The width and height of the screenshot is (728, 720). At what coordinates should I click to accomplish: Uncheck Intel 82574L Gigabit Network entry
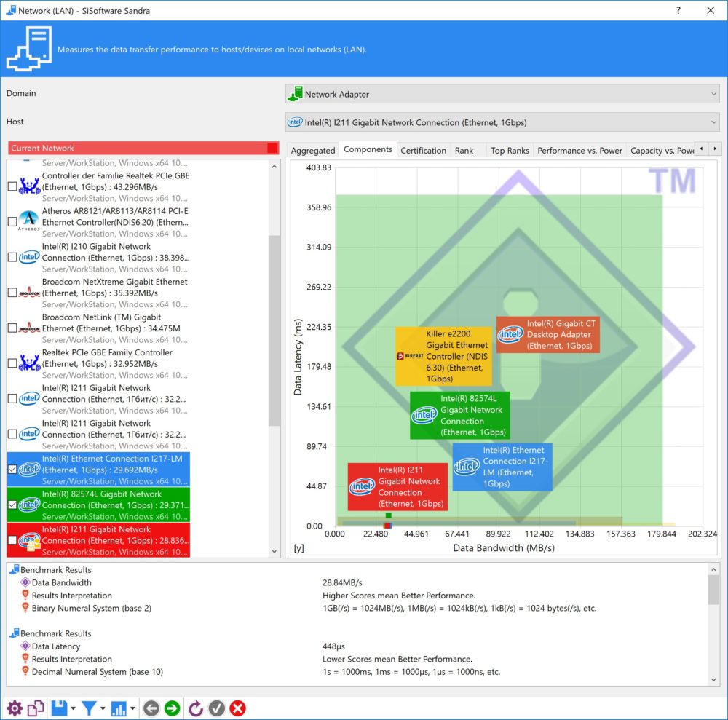pos(12,505)
